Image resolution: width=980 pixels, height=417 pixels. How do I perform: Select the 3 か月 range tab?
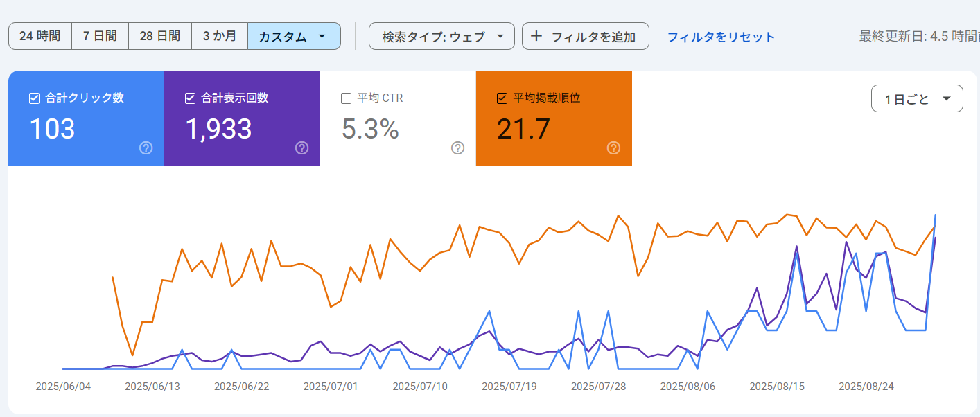click(x=219, y=36)
